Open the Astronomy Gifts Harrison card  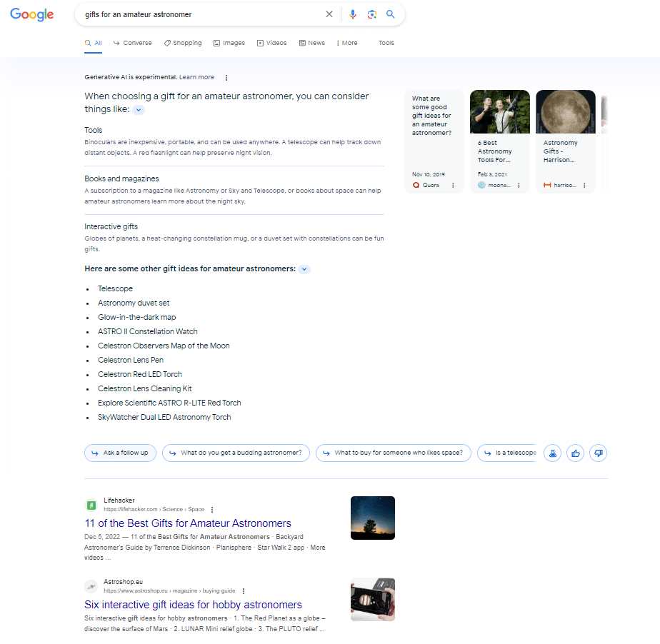coord(565,141)
